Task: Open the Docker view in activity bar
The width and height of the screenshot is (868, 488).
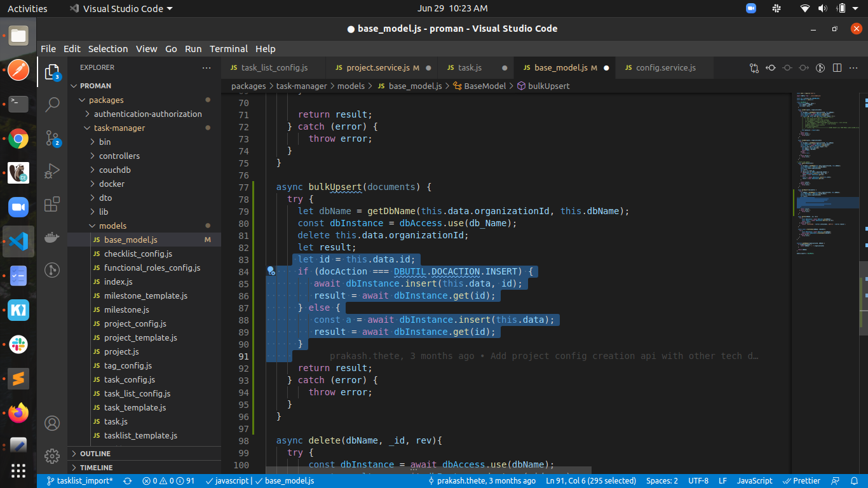Action: pos(52,238)
